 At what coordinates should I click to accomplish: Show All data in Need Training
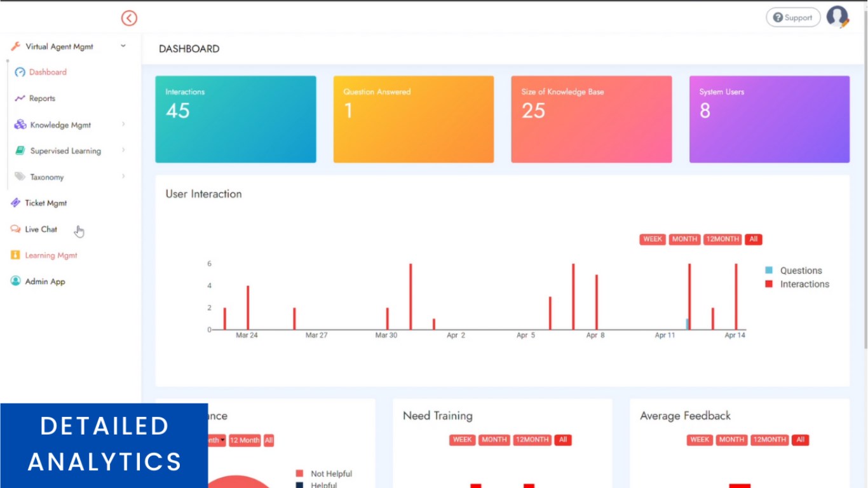563,440
